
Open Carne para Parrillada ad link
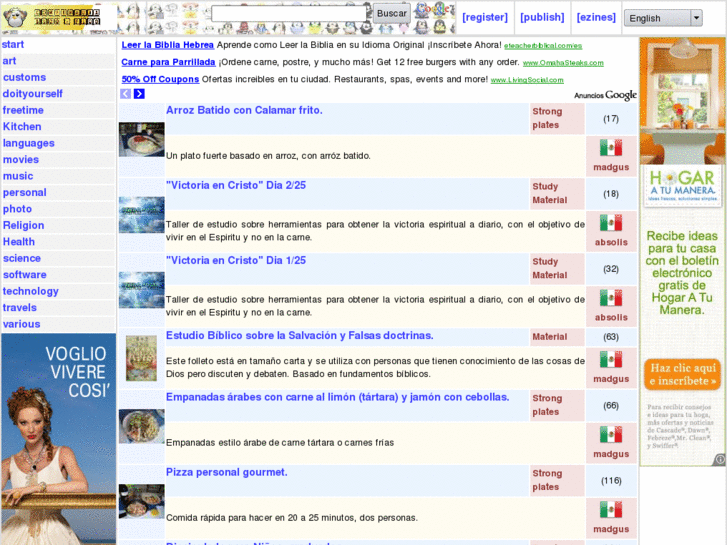click(x=168, y=62)
